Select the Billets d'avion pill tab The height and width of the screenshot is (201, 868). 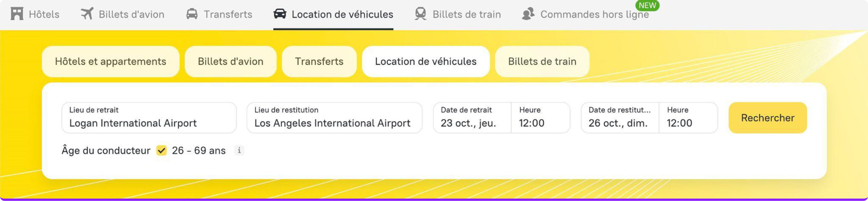[x=231, y=62]
